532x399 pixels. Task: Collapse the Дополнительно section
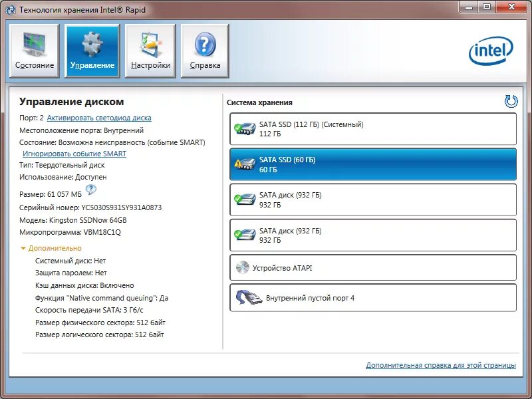coord(51,248)
